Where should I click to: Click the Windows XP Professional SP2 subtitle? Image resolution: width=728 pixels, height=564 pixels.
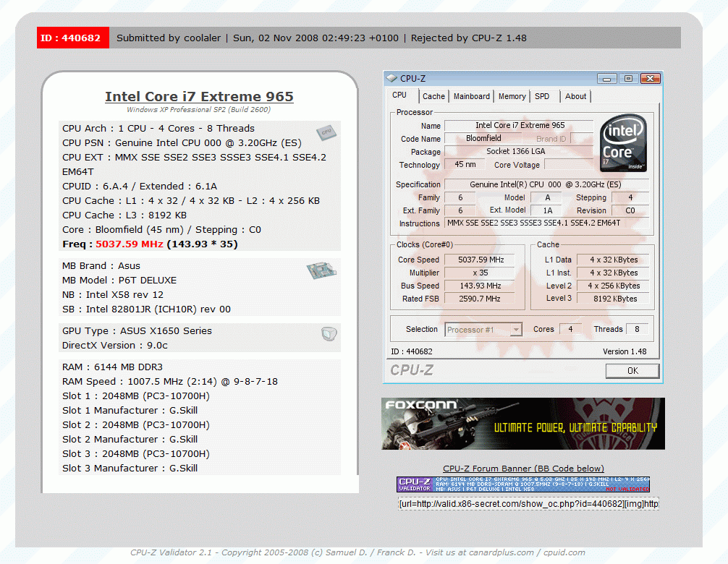(199, 109)
